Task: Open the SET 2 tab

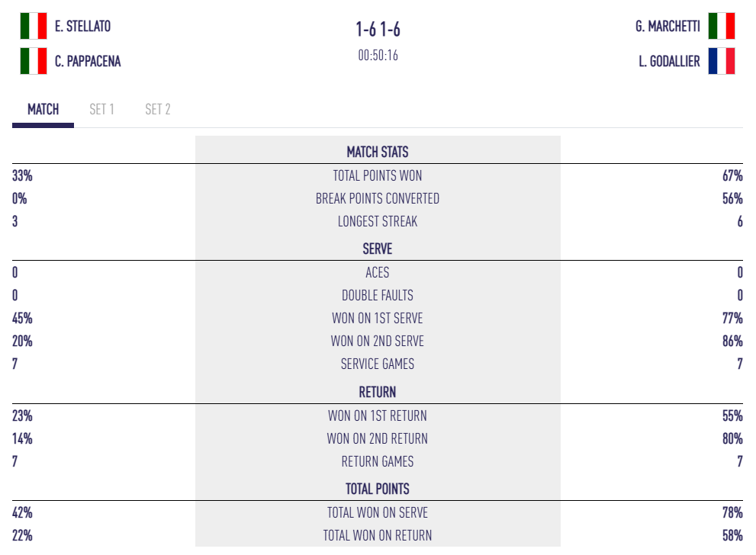Action: point(158,109)
